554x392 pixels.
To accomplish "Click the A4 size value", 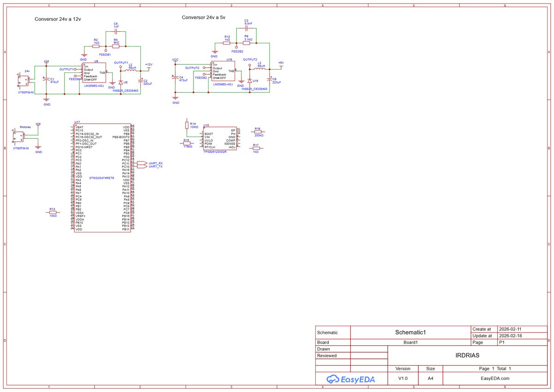I will (430, 378).
